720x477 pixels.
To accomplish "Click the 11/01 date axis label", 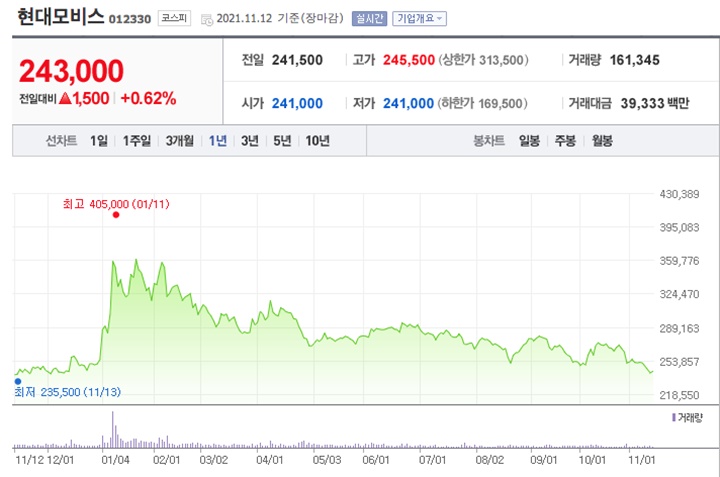I will [641, 460].
